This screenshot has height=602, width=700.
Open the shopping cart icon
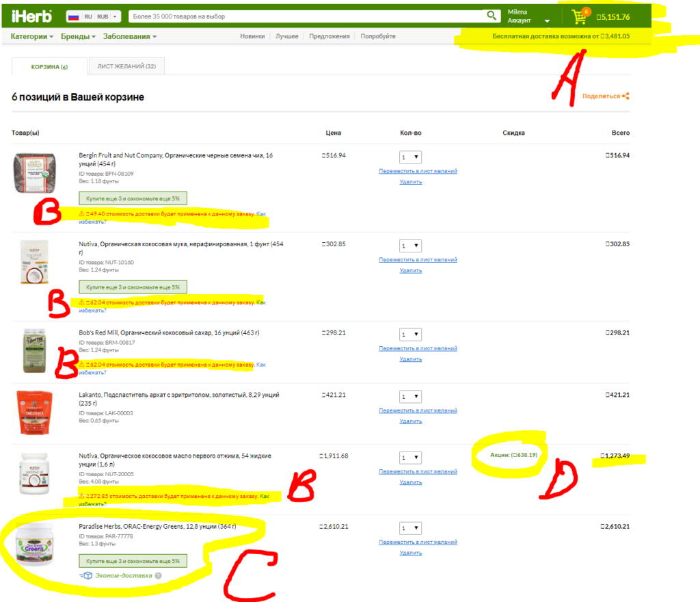pos(580,16)
